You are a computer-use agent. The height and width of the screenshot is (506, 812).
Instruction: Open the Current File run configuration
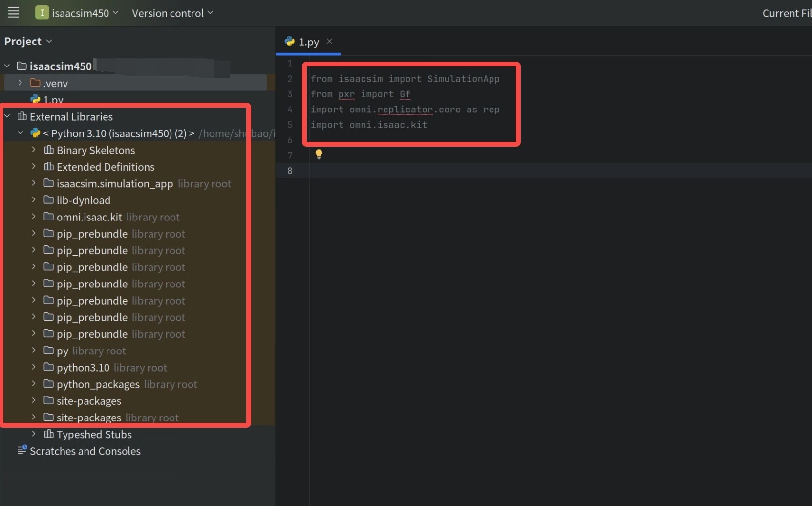[787, 13]
